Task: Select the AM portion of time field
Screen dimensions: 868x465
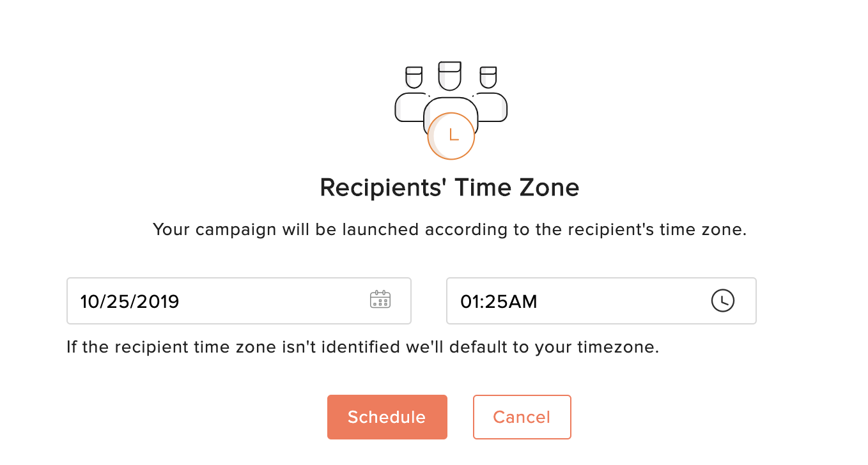Action: coord(522,301)
